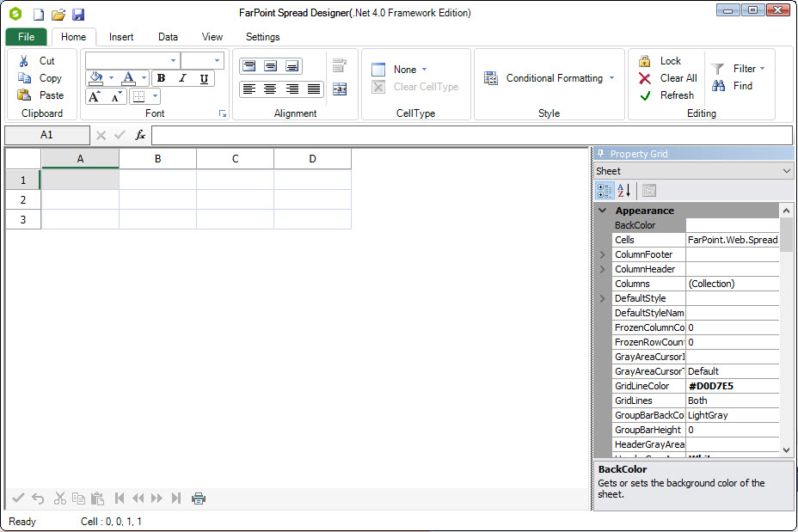Toggle Italic formatting

(182, 78)
